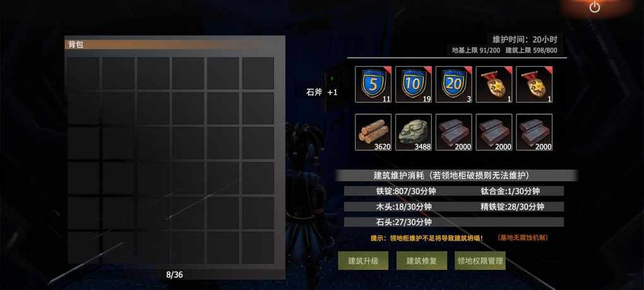
Task: Select the stone item with 3488 count
Action: pos(413,132)
